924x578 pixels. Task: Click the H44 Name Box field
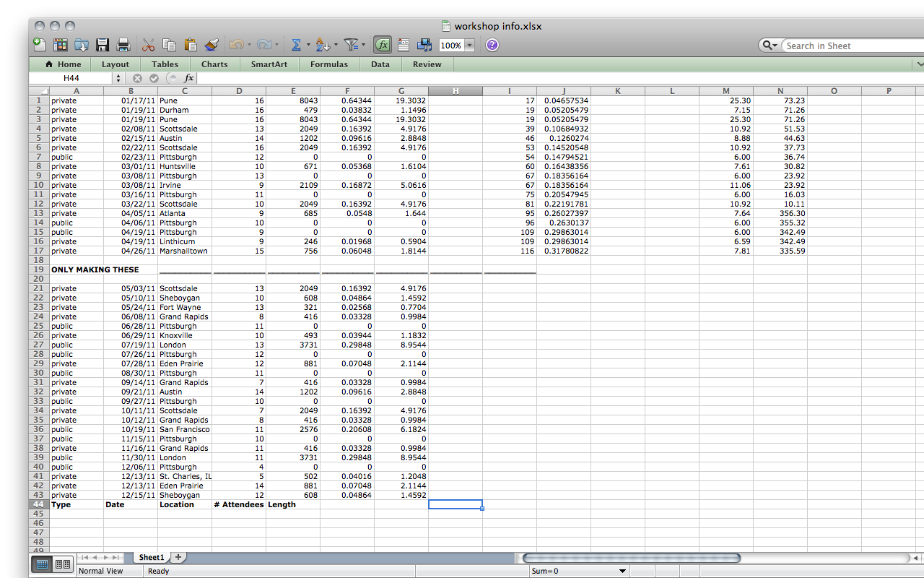pyautogui.click(x=71, y=78)
